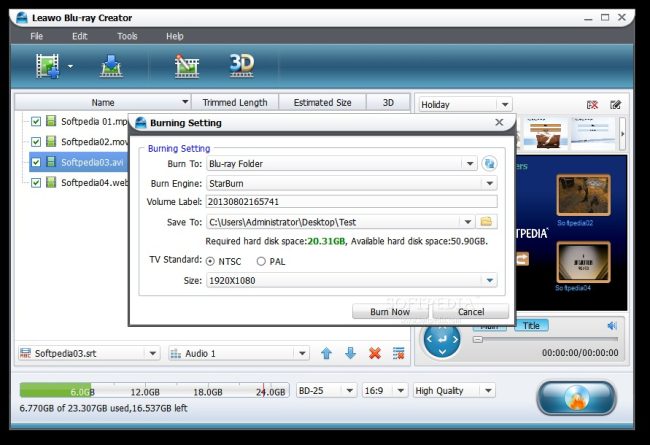Click the Trimmed Length column header

click(235, 102)
